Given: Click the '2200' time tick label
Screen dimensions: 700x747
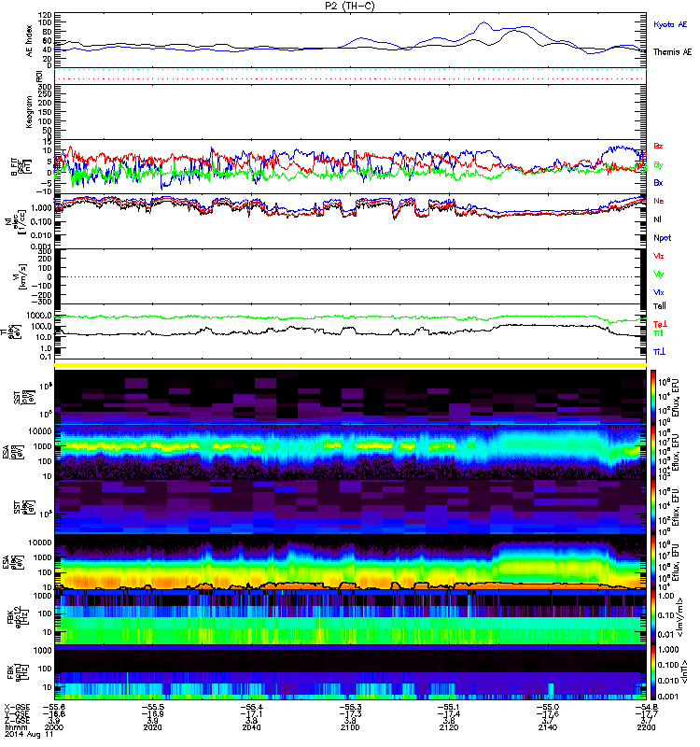Looking at the screenshot, I should coord(646,727).
